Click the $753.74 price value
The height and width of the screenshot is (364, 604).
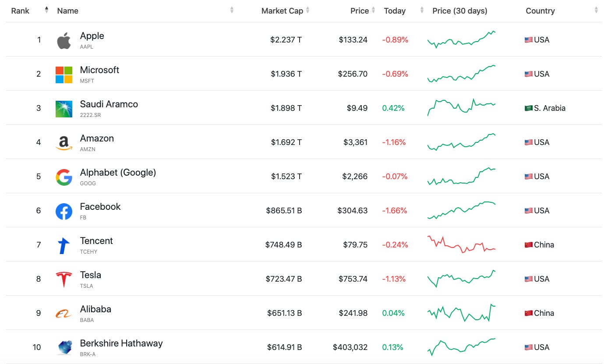pyautogui.click(x=353, y=279)
